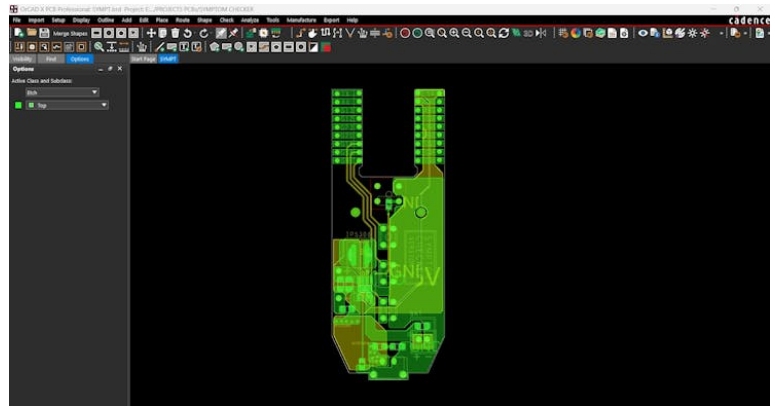Click the Refresh display circular arrows icon
775x410 pixels.
coord(503,33)
